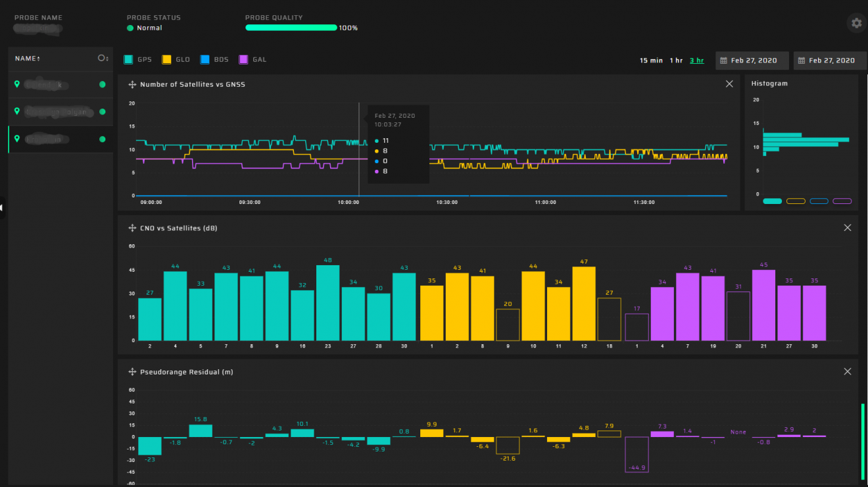Select the 3 hr time range
868x487 pixels.
696,61
